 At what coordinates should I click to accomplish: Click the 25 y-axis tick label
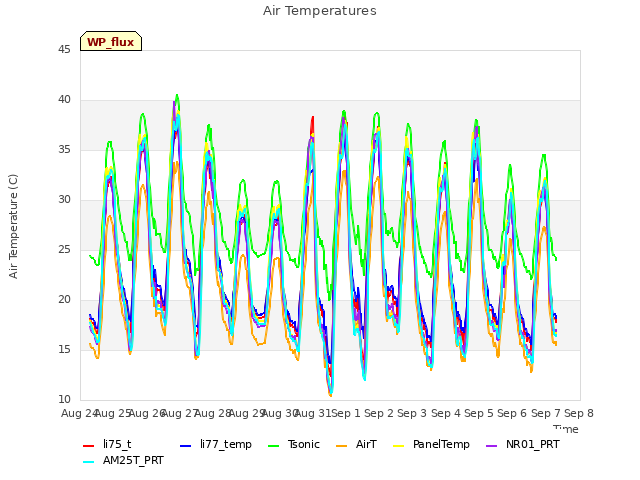pyautogui.click(x=64, y=249)
